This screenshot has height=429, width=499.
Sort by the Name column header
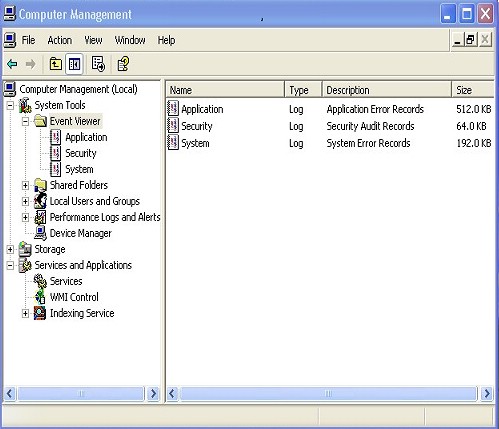coord(225,90)
